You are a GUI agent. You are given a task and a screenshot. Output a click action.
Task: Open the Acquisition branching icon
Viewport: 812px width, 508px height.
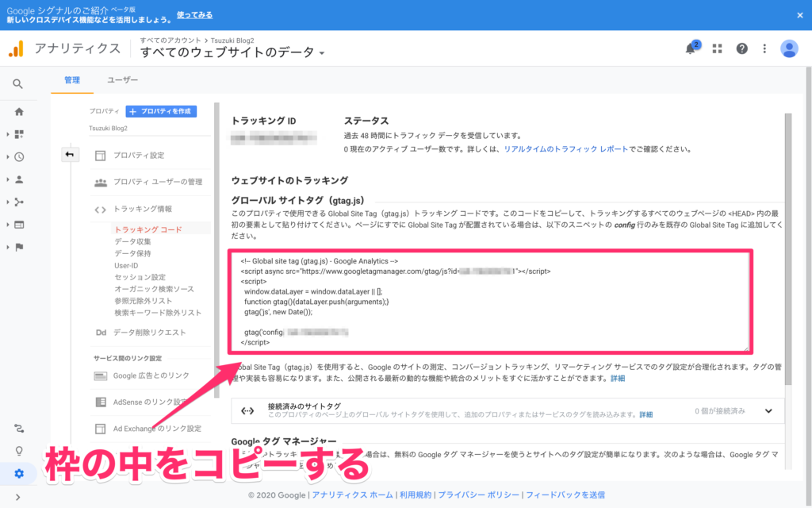tap(19, 202)
